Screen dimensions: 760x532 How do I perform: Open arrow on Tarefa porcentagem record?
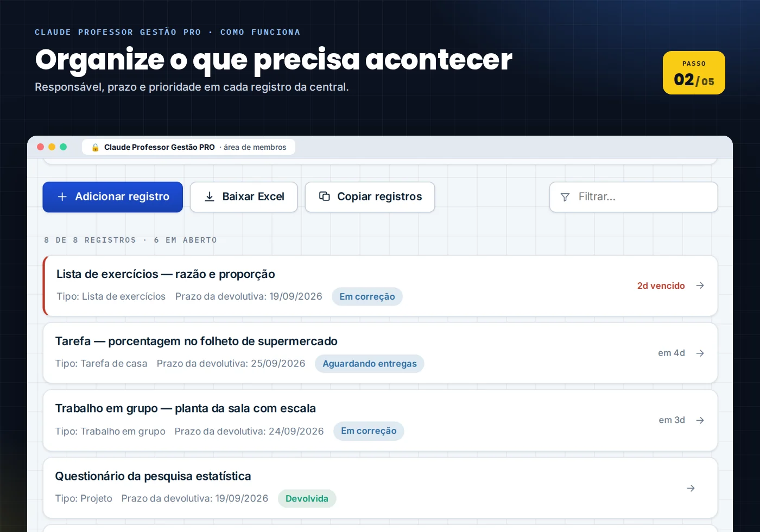(x=700, y=353)
